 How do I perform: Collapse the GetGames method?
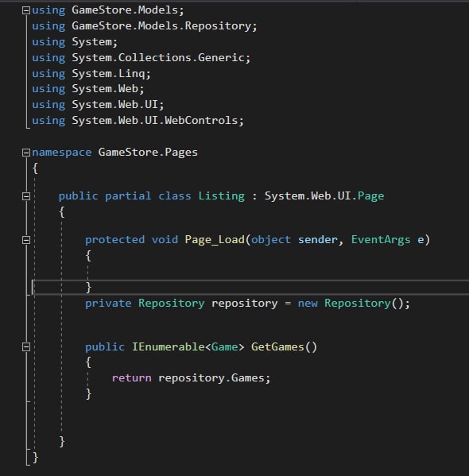[x=26, y=347]
